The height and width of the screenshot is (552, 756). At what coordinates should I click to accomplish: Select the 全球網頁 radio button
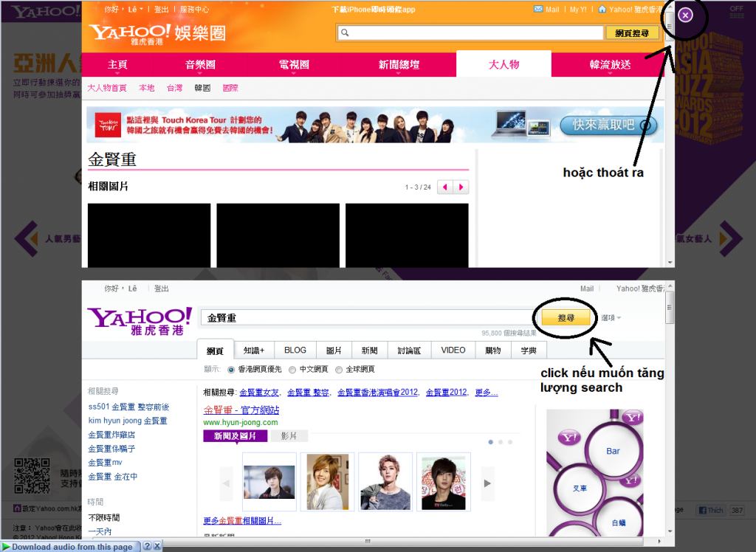[x=339, y=370]
